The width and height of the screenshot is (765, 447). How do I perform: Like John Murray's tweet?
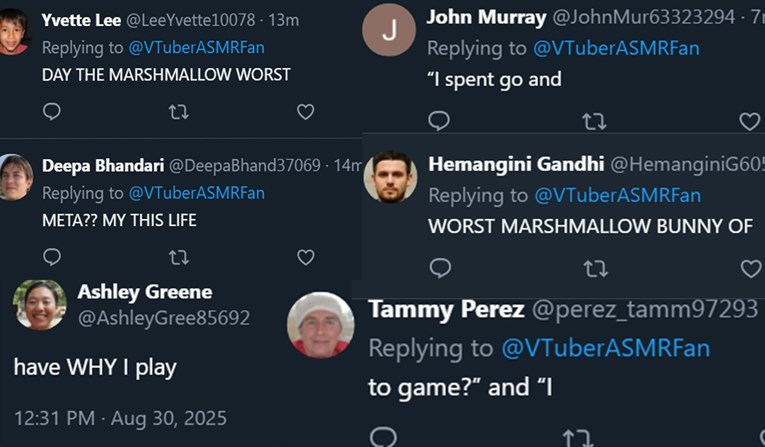pyautogui.click(x=750, y=121)
